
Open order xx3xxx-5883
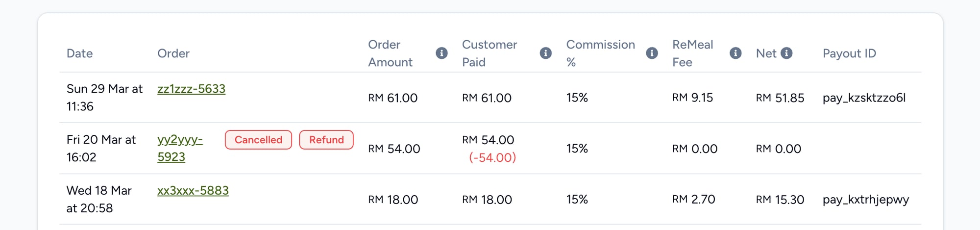[x=193, y=190]
